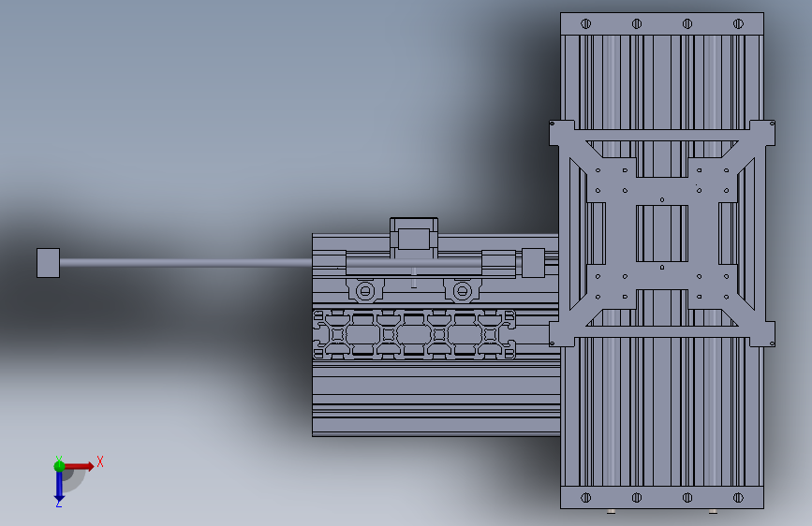
Task: Select the rectangular center cutout of the carriage plate
Action: click(x=662, y=233)
